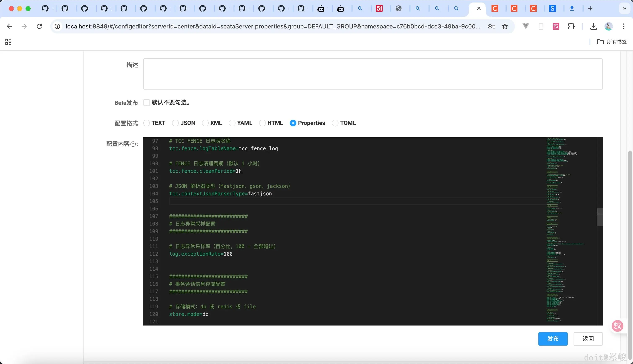Click the 发布 publish button
The height and width of the screenshot is (364, 633).
point(553,339)
